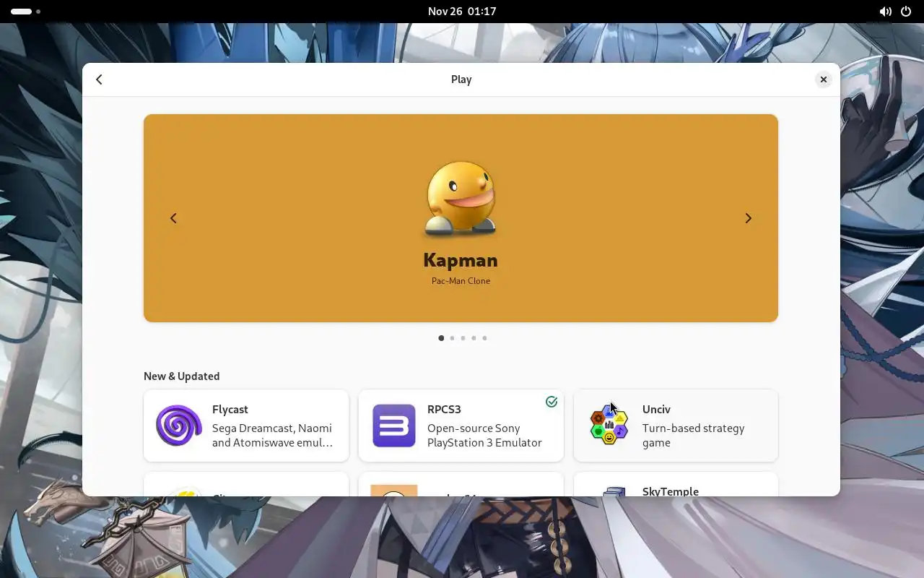Image resolution: width=924 pixels, height=578 pixels.
Task: Open the Unciv app card
Action: click(x=676, y=426)
